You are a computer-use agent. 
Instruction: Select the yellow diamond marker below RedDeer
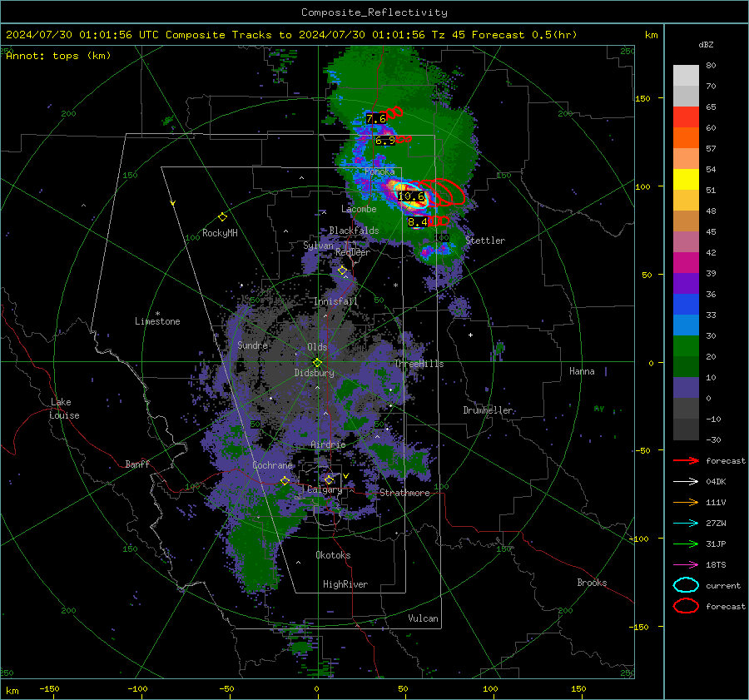click(x=342, y=271)
